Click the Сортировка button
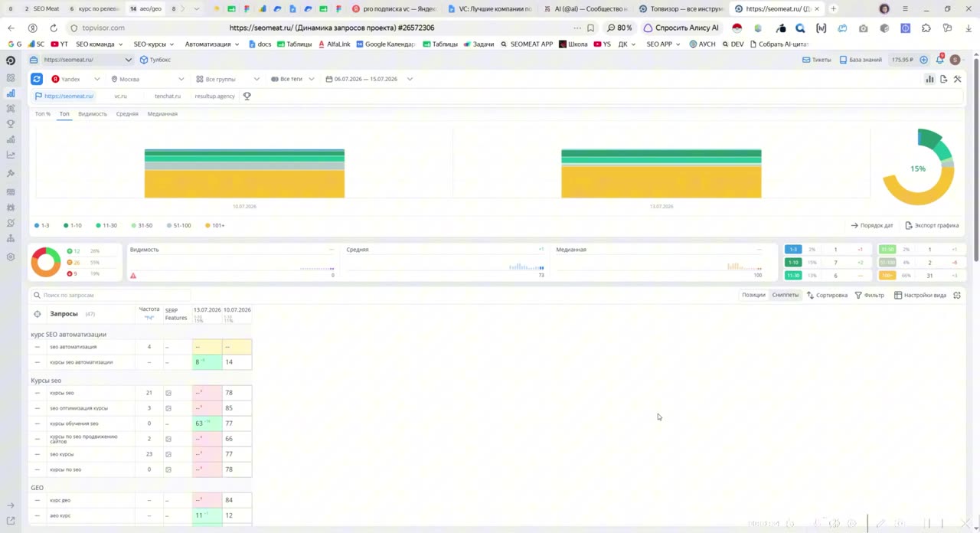Screen dimensions: 980x533 (827, 296)
